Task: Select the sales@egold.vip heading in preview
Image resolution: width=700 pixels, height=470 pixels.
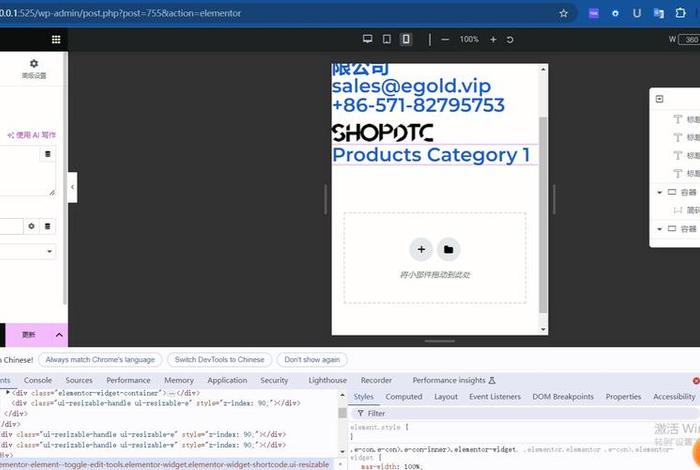Action: pyautogui.click(x=411, y=86)
